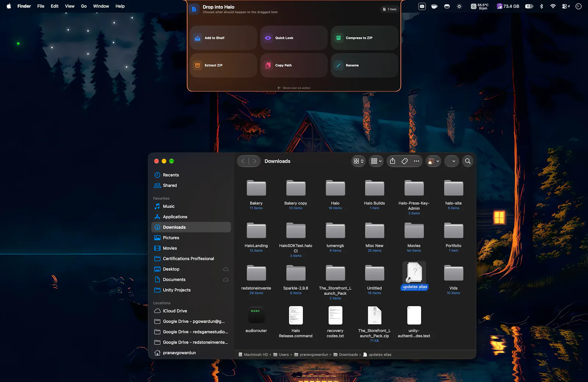Open the Go menu in menu bar
This screenshot has height=382, width=588.
pos(84,6)
